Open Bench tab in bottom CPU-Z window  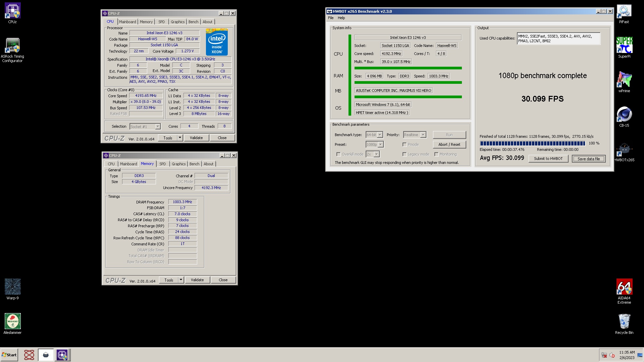click(x=195, y=164)
